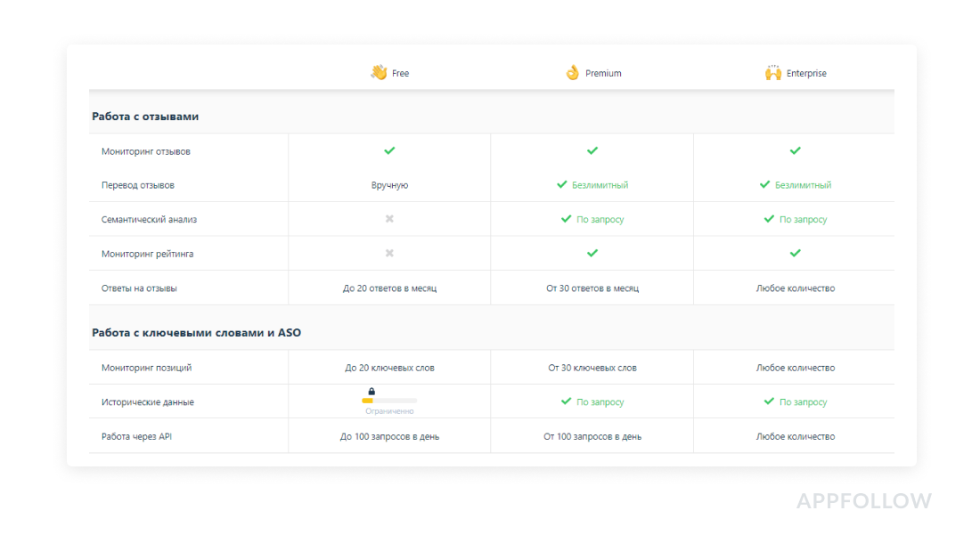
Task: Click the OK hand Premium plan icon
Action: click(x=572, y=72)
